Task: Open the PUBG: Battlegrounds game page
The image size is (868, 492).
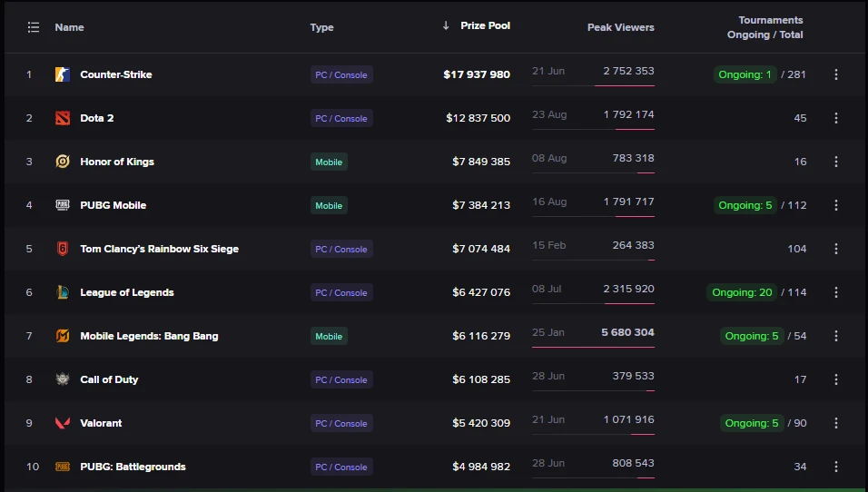Action: coord(133,467)
